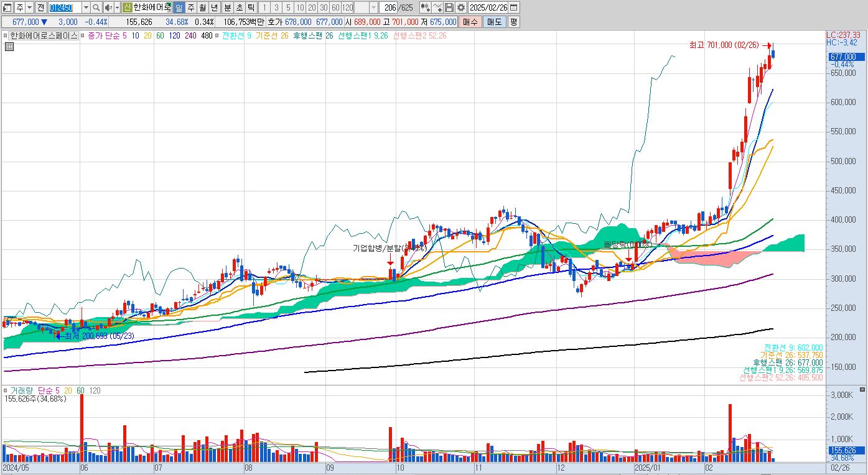Click the green 신 badge icon
The width and height of the screenshot is (868, 475).
(x=127, y=7)
